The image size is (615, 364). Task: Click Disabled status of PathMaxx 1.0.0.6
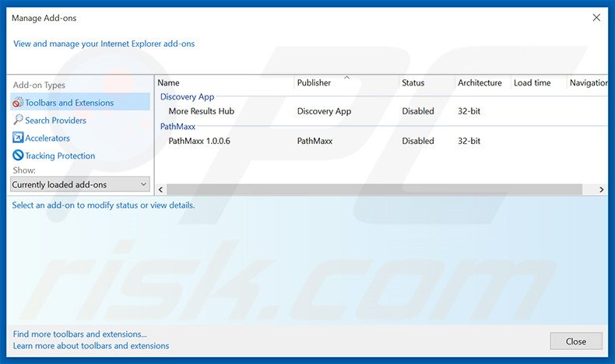(418, 141)
